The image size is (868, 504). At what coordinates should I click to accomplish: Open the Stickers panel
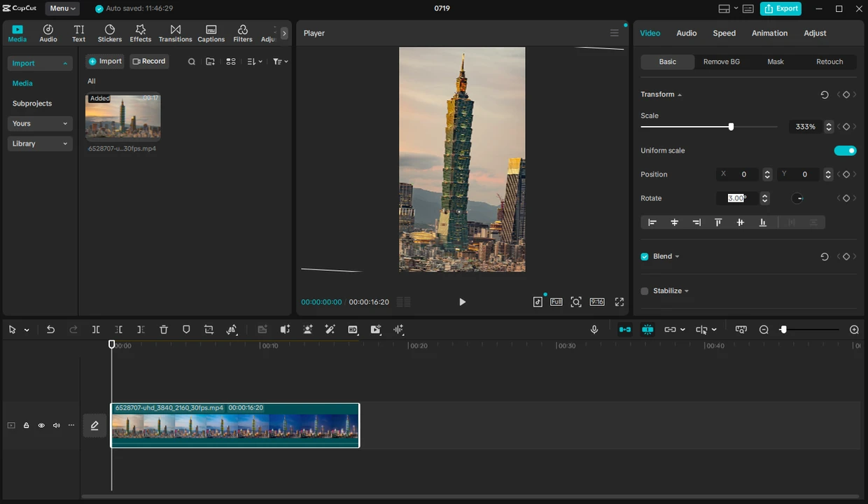pos(109,33)
